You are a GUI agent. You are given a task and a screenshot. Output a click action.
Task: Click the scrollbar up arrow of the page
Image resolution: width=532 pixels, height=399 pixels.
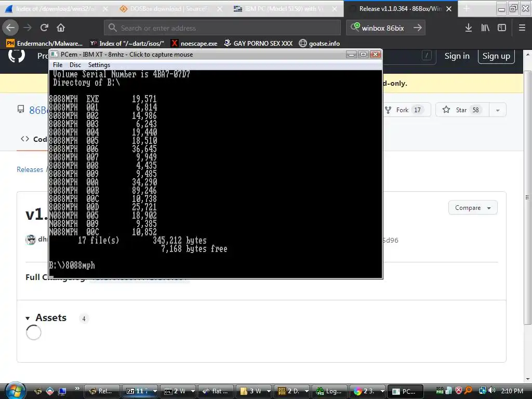click(528, 54)
